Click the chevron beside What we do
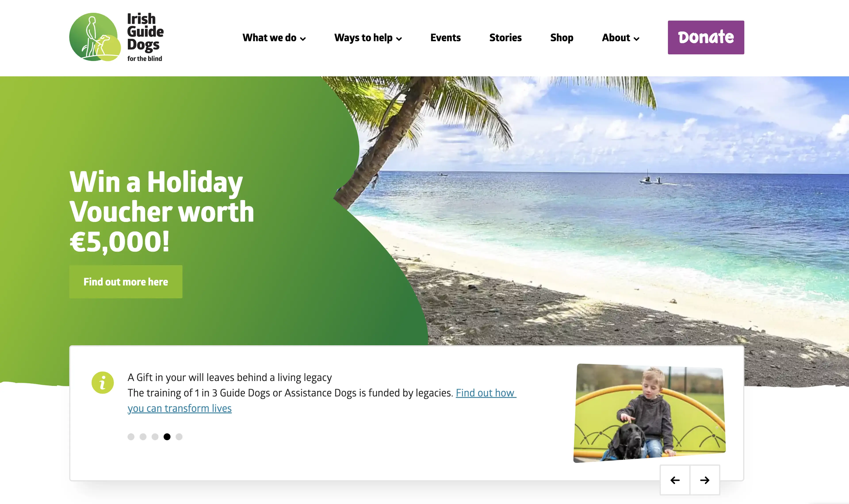 [x=303, y=39]
